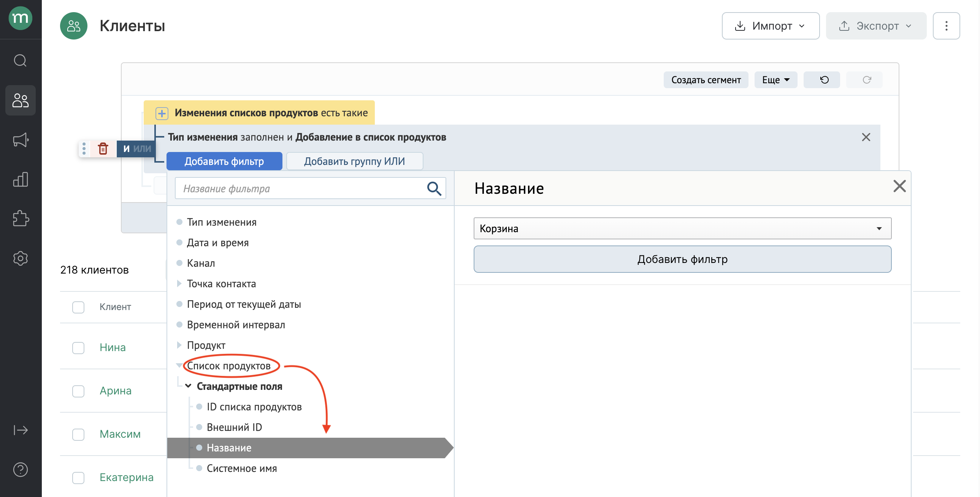Open the Clients section in the sidebar
The width and height of the screenshot is (980, 497).
click(21, 100)
